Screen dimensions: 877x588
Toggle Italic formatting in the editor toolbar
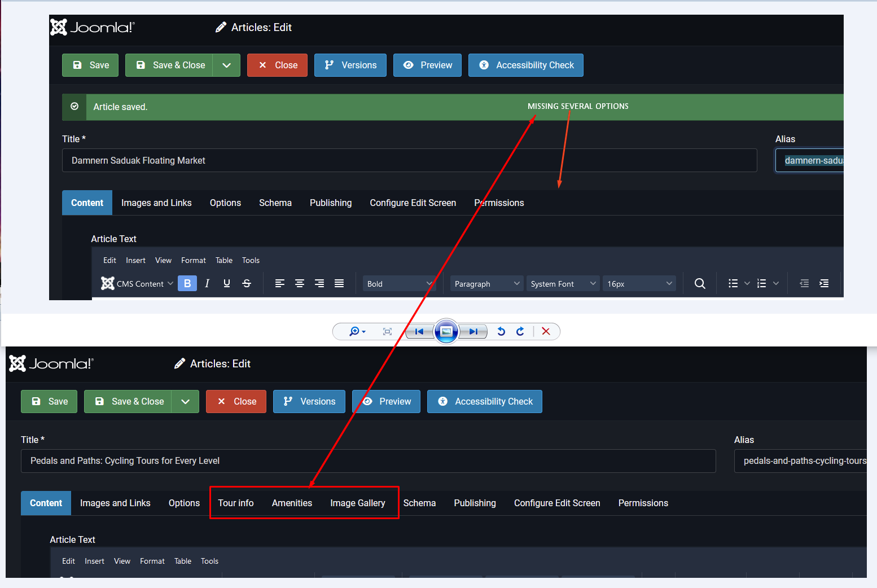tap(207, 283)
